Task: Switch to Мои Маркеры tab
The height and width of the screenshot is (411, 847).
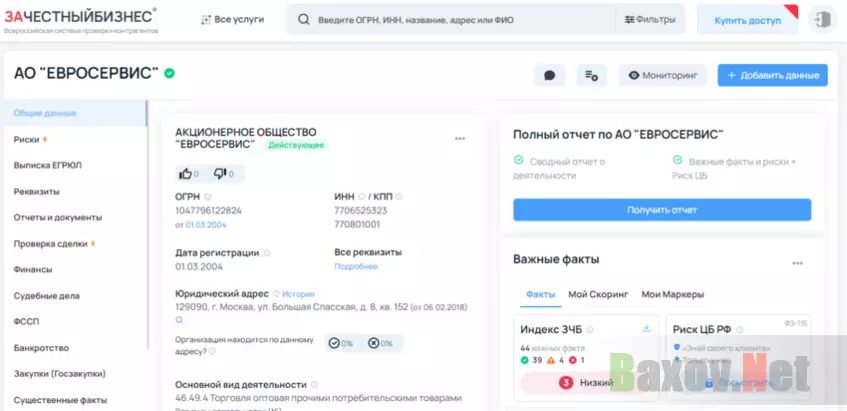Action: click(x=673, y=295)
